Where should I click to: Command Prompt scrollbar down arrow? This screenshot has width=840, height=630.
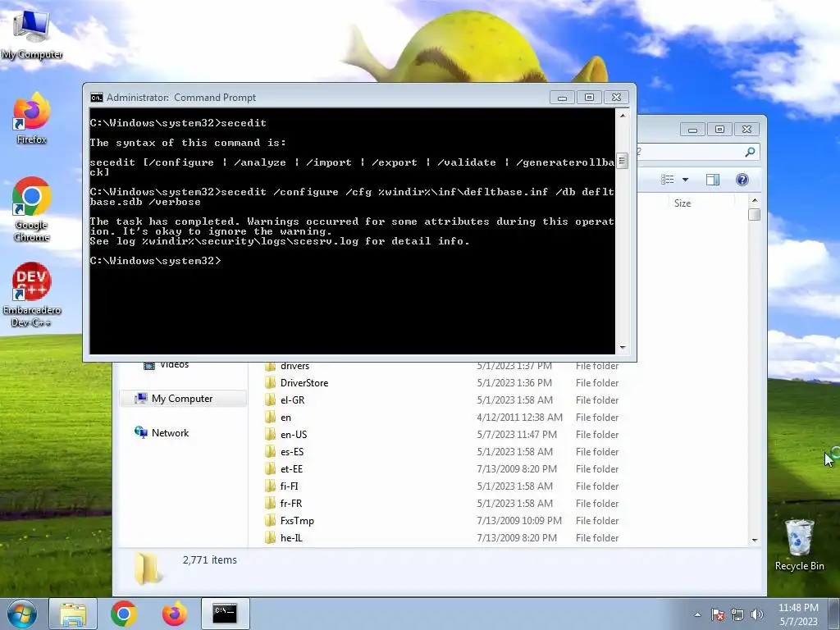tap(623, 348)
